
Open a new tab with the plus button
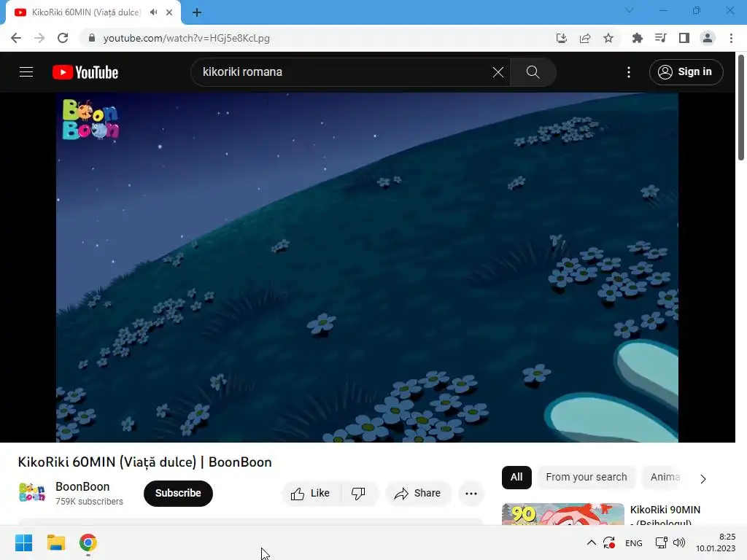coord(197,12)
